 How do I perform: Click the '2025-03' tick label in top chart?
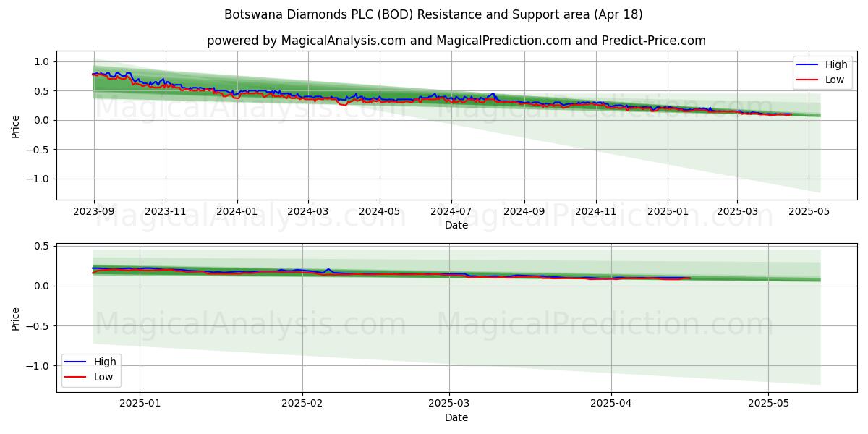pos(737,212)
